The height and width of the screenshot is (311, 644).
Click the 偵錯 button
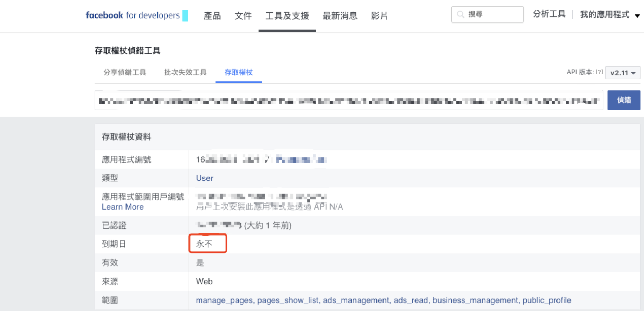coord(624,100)
